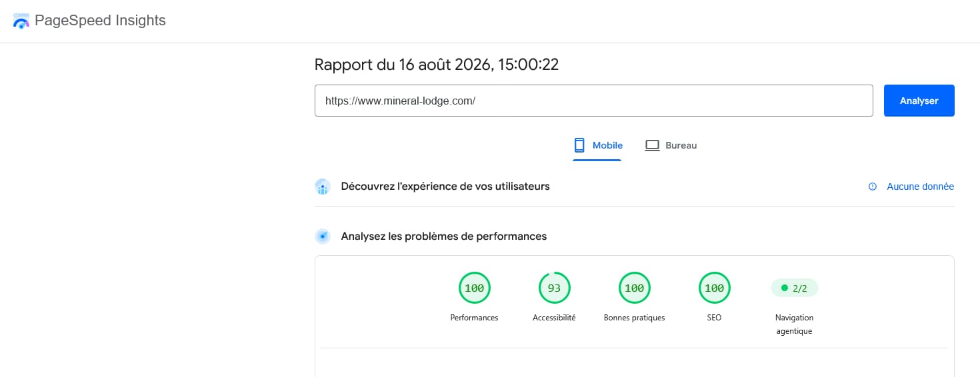Click the smartphone icon of Mobile tab
Viewport: 980px width, 377px height.
click(579, 145)
